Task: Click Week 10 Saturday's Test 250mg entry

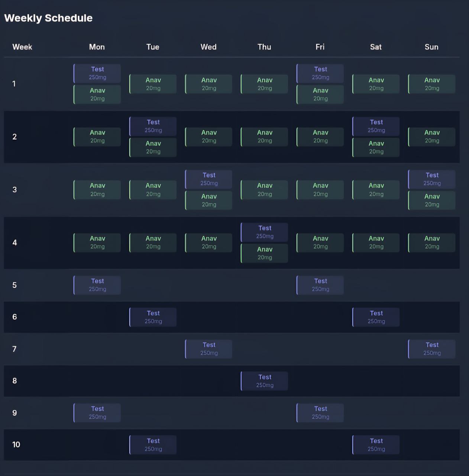Action: click(376, 445)
